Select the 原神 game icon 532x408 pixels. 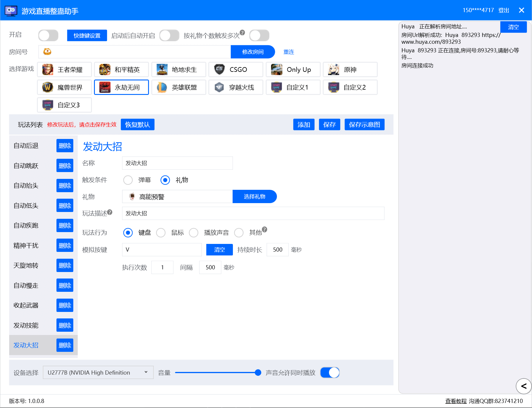click(334, 69)
